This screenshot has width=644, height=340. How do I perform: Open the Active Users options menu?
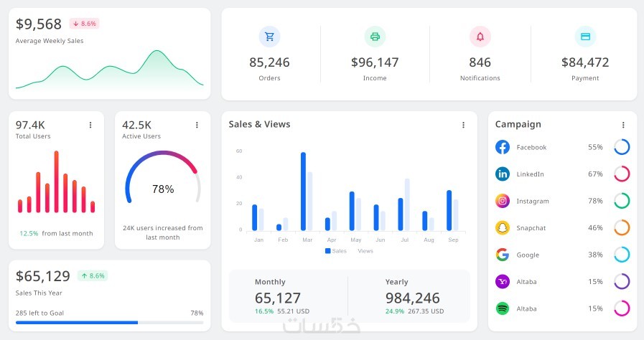(x=197, y=125)
